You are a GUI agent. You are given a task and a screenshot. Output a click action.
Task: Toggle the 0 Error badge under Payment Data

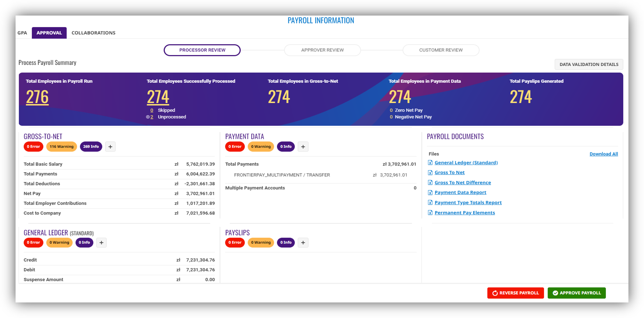[235, 147]
